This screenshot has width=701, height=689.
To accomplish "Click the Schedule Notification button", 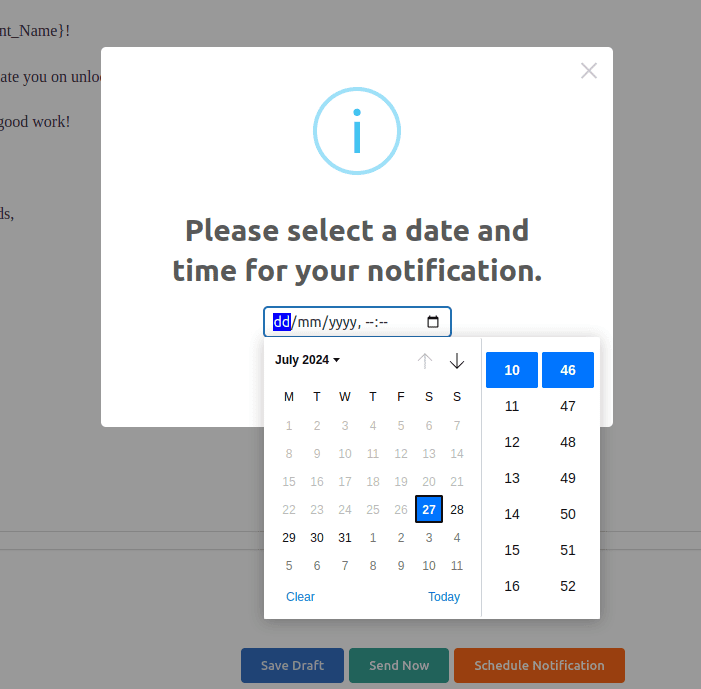I will tap(539, 665).
